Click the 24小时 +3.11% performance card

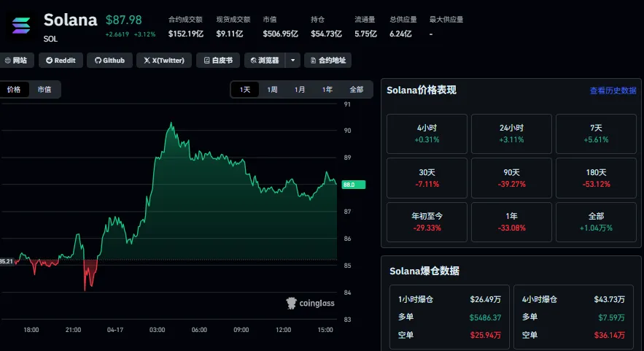pos(511,134)
